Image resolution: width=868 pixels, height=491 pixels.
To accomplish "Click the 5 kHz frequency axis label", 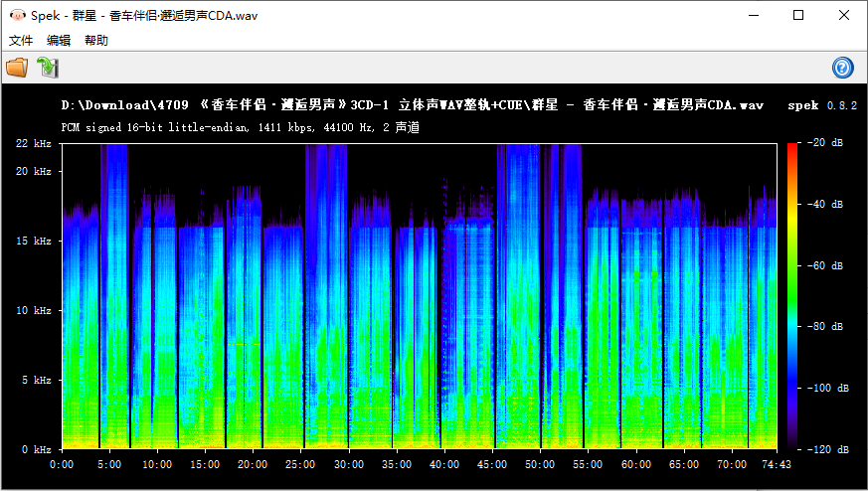I will click(37, 380).
